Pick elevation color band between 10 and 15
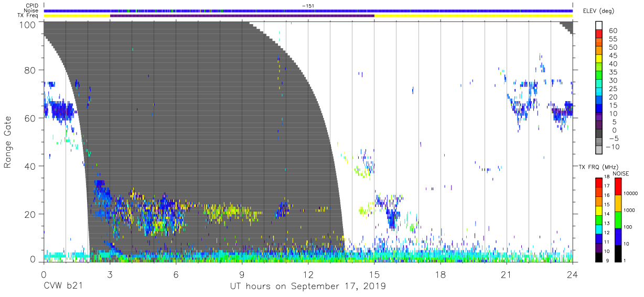The width and height of the screenshot is (644, 297). [599, 109]
